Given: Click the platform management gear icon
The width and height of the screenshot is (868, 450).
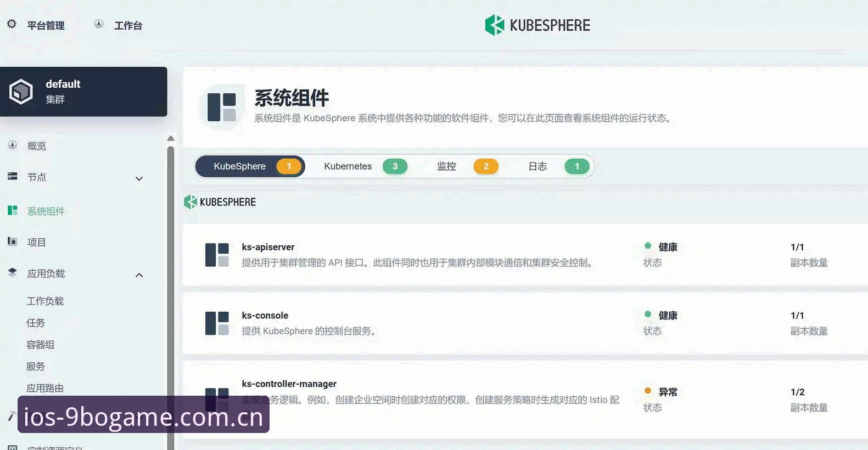Looking at the screenshot, I should tap(12, 24).
